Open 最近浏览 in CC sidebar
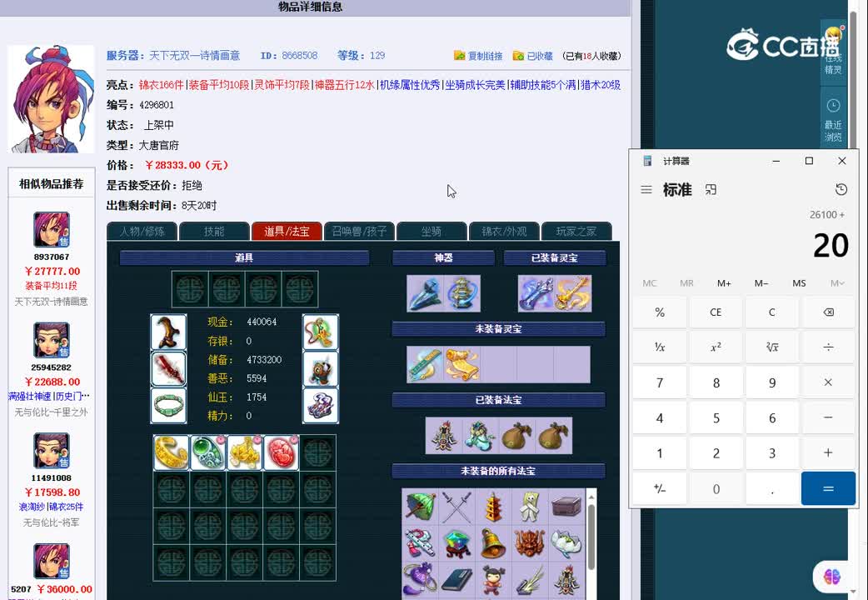 pos(833,120)
